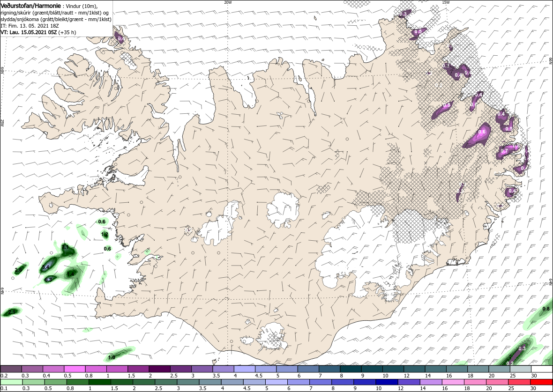Click the '3.1' rain value on the map

click(65, 247)
